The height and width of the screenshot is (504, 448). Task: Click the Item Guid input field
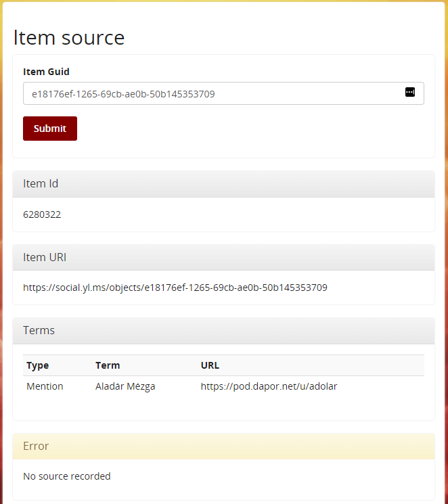210,94
